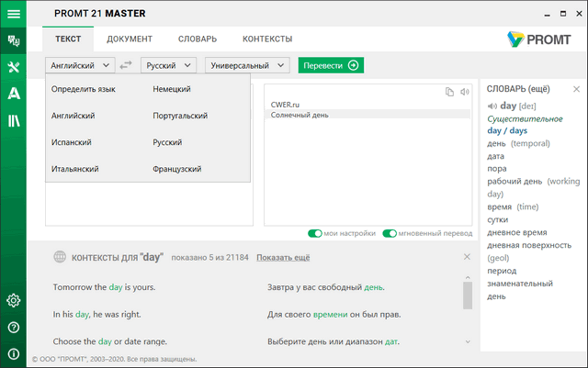Open settings gear in the sidebar
This screenshot has width=588, height=368.
14,300
